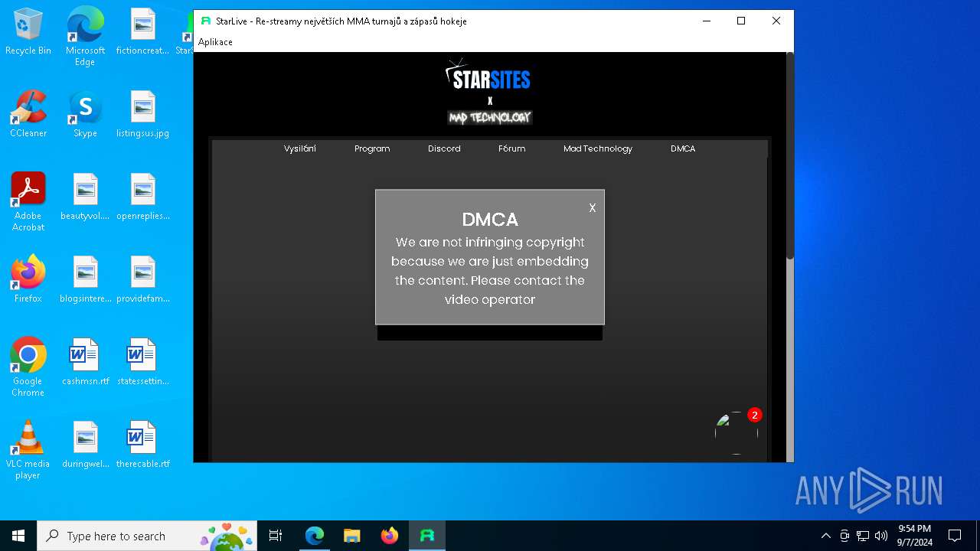Select the providefam... image file
This screenshot has width=980, height=551.
142,279
